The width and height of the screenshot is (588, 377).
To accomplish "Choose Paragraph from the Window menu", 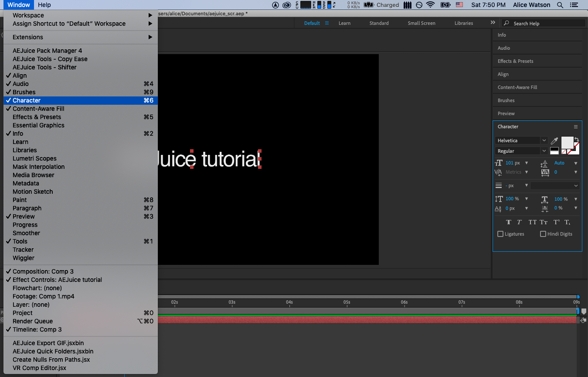I will point(27,208).
